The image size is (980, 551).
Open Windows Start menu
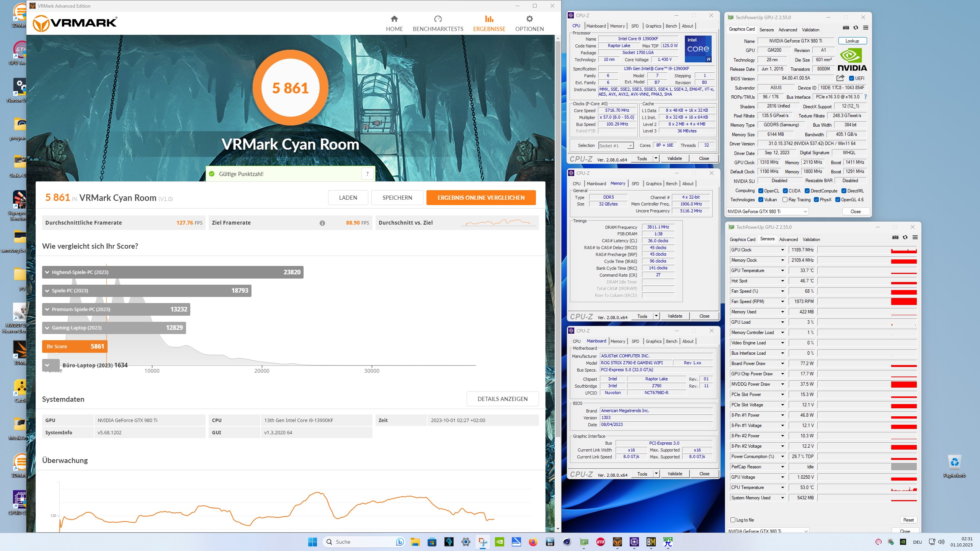[x=312, y=542]
